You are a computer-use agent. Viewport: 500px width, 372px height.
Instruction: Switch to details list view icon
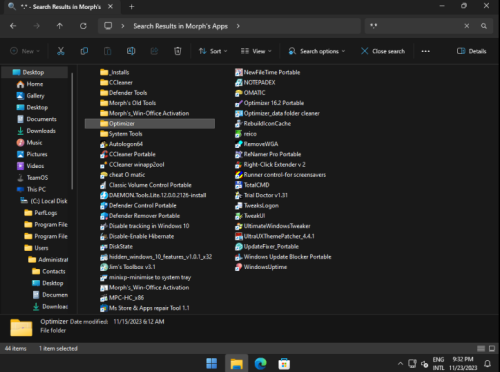[x=481, y=348]
